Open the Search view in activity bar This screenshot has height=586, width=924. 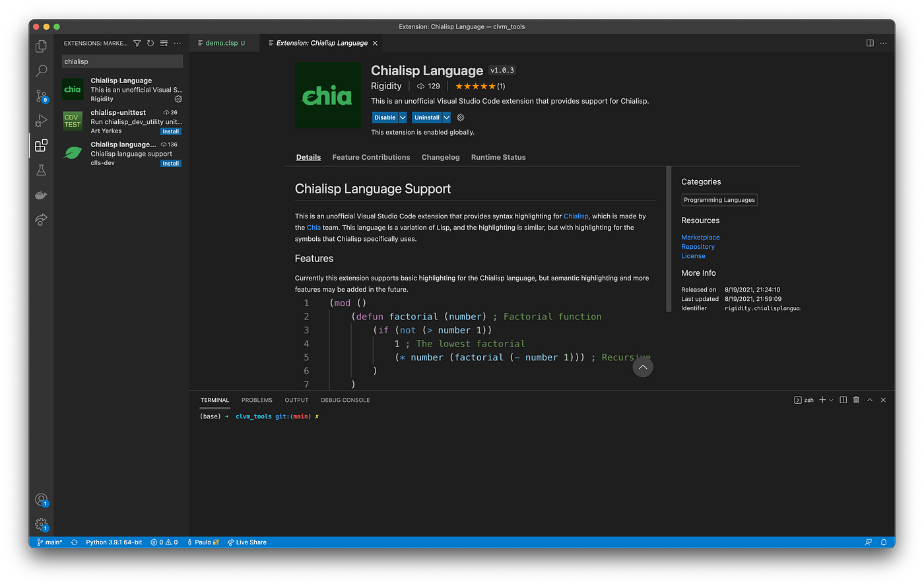41,71
